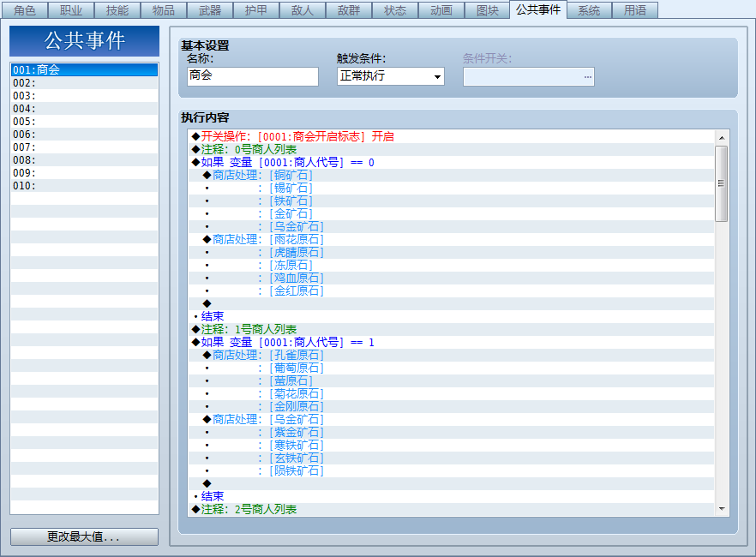The width and height of the screenshot is (756, 557).
Task: Select the [鸡血原石] shop item line
Action: click(451, 278)
